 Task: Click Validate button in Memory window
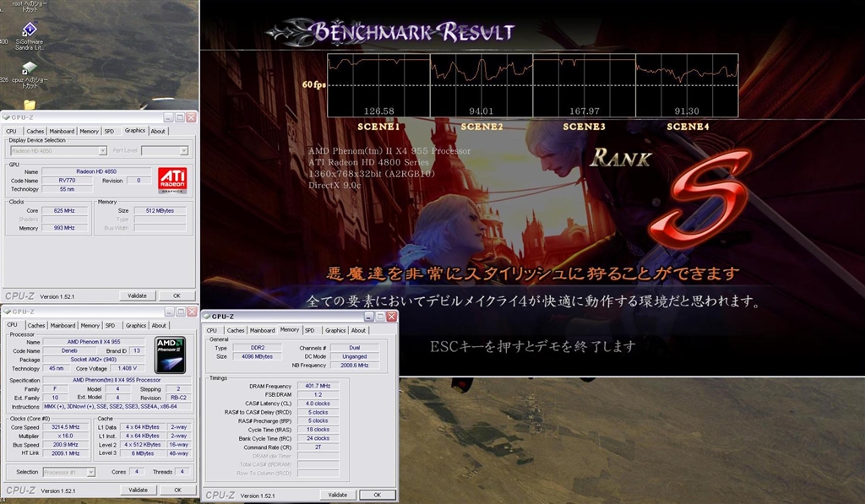coord(338,495)
